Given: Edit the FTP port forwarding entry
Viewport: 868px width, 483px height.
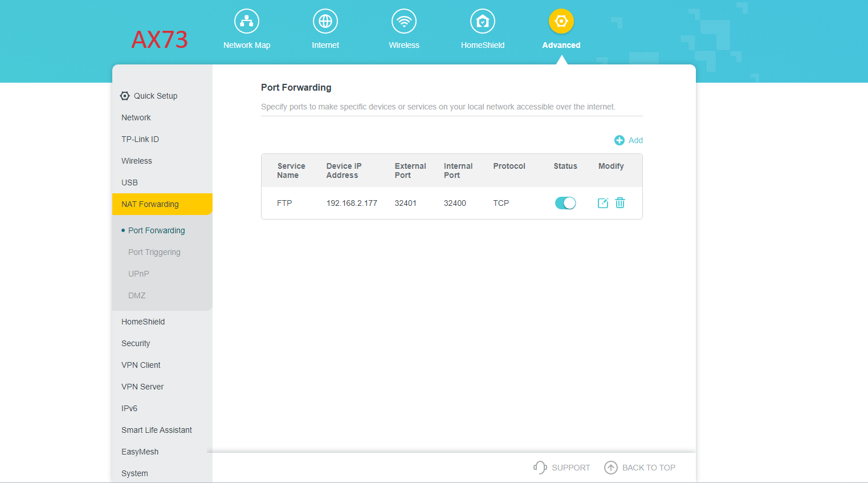Looking at the screenshot, I should (x=603, y=203).
